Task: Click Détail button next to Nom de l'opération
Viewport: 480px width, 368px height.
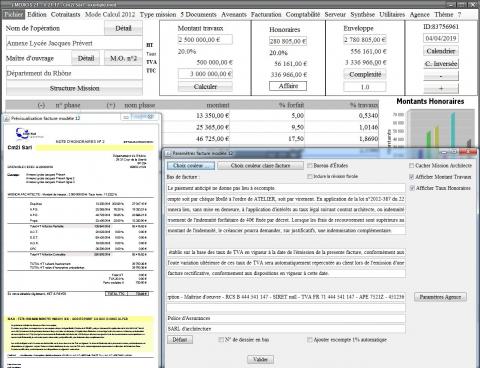Action: (123, 28)
